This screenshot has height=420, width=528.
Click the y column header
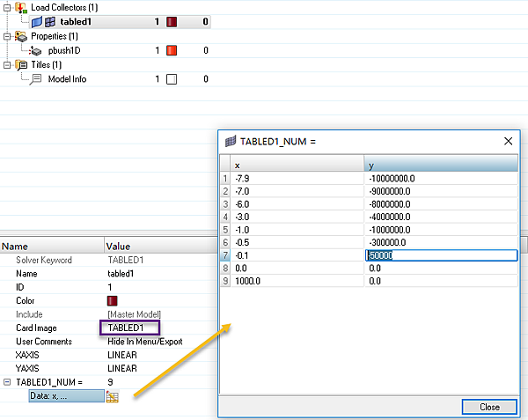[441, 164]
